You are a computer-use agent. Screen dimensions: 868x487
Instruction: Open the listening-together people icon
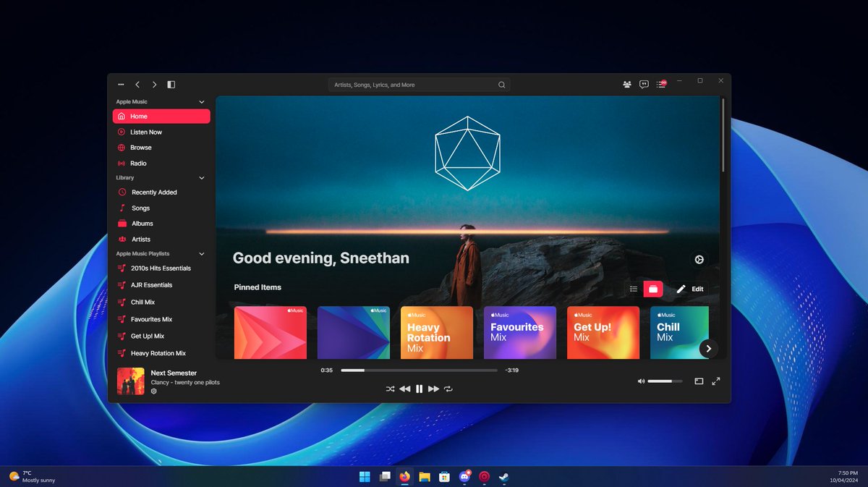point(627,85)
